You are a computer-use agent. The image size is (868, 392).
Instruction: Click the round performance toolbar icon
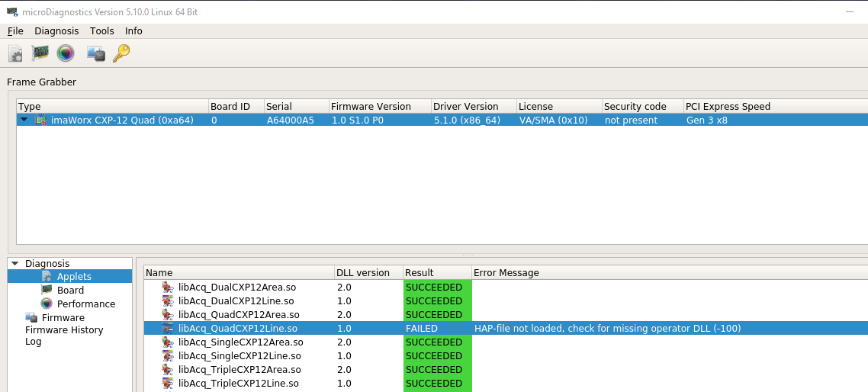click(66, 53)
